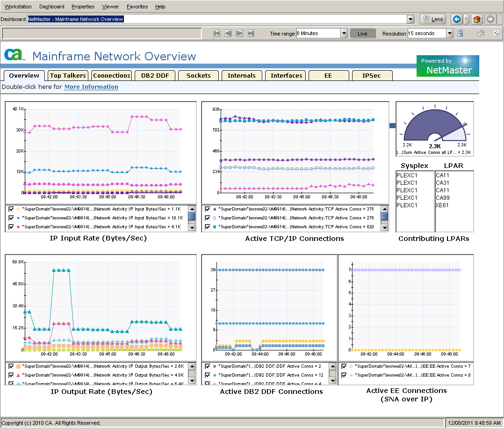
Task: Toggle the IP Input Bytes/Sec = 4.1K series
Action: 11,227
